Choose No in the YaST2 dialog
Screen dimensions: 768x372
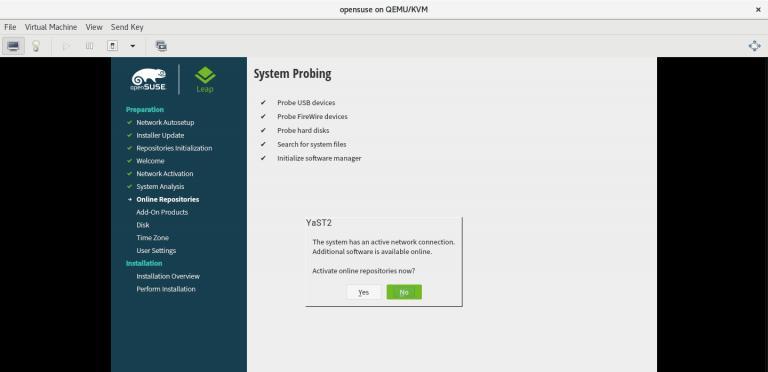[x=404, y=292]
